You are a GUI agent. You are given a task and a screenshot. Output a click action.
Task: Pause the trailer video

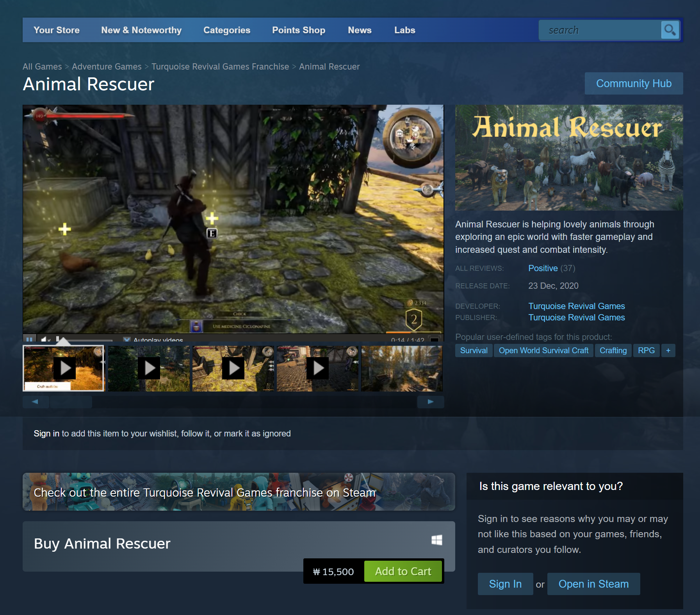[x=29, y=339]
